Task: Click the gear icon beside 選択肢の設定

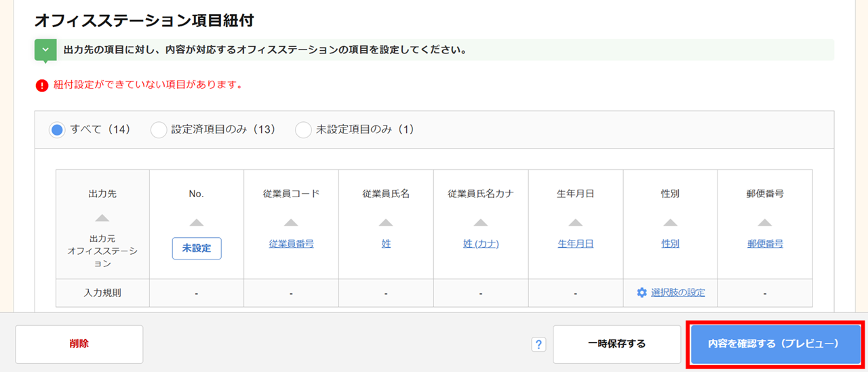Action: [642, 293]
